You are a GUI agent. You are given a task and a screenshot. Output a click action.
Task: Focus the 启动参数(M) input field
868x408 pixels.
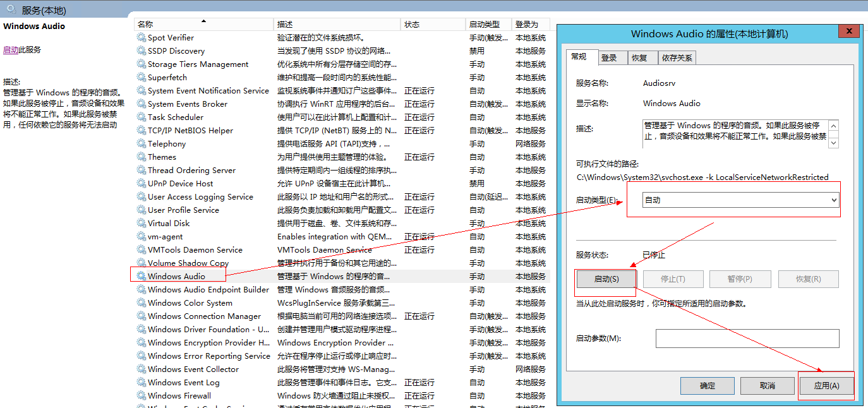tap(747, 339)
